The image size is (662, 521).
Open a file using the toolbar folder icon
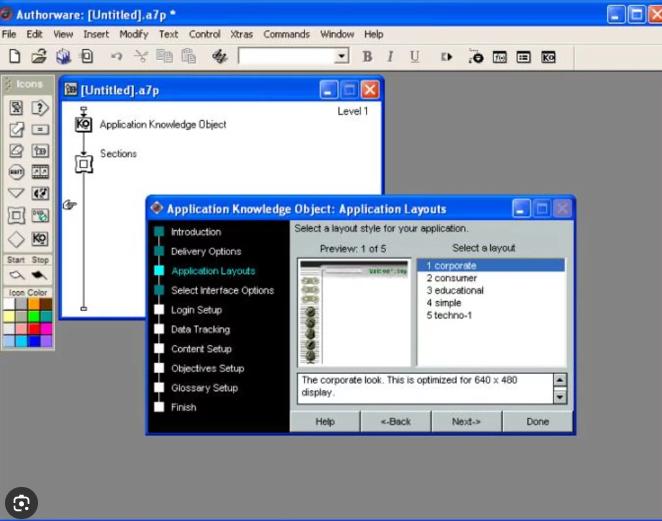point(39,56)
